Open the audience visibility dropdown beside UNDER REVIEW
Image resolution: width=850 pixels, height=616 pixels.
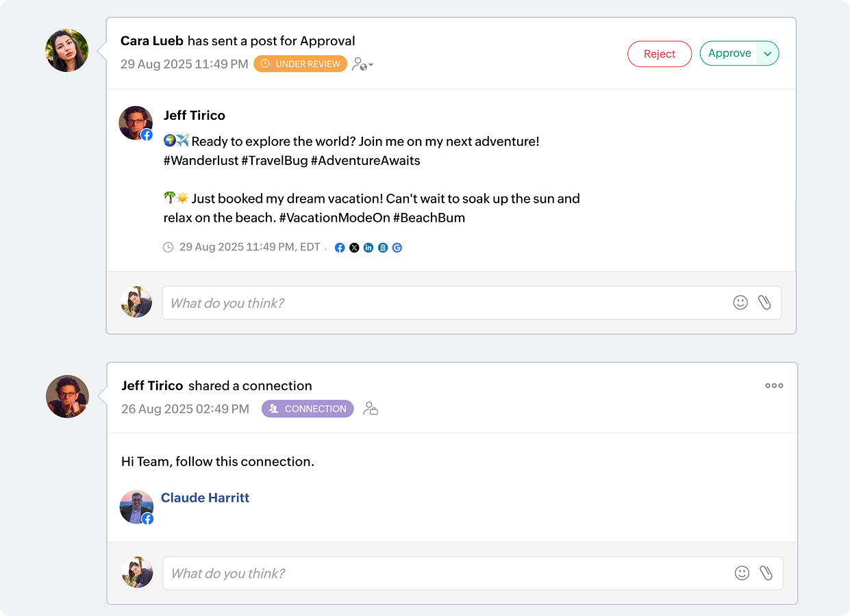[362, 64]
